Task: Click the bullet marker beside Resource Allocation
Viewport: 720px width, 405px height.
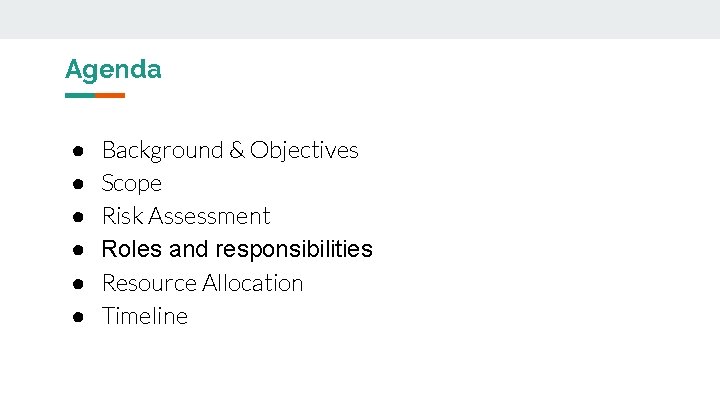Action: [76, 283]
